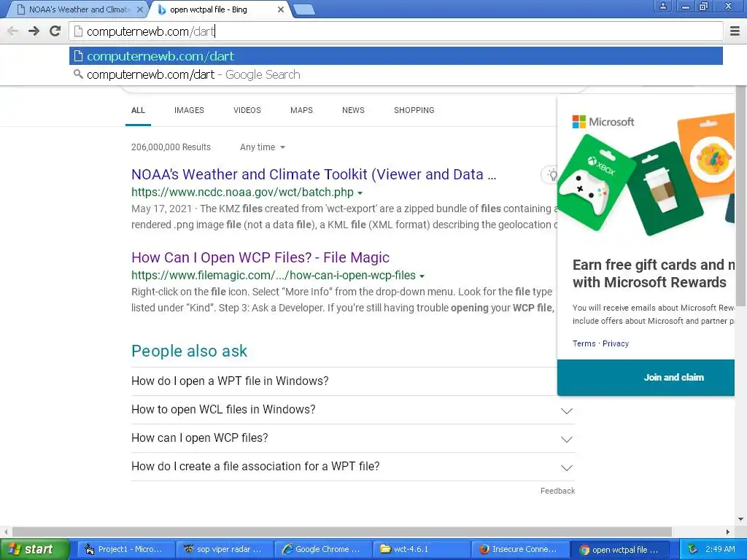This screenshot has height=560, width=747.
Task: Expand the filemagic.com URL dropdown arrow
Action: pyautogui.click(x=422, y=276)
